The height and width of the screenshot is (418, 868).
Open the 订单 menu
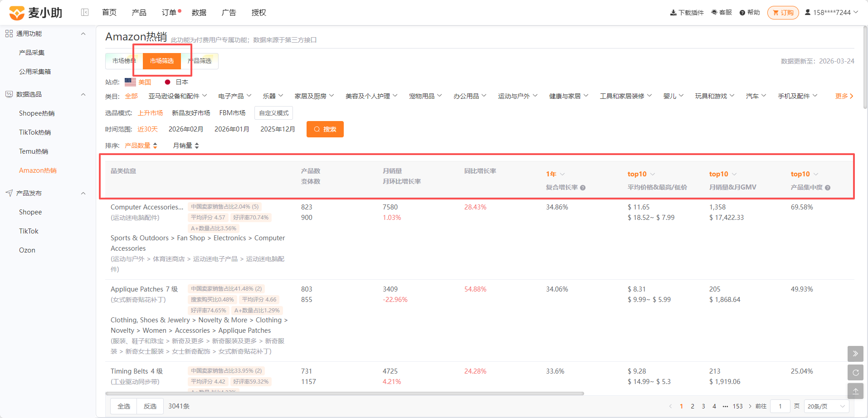169,12
